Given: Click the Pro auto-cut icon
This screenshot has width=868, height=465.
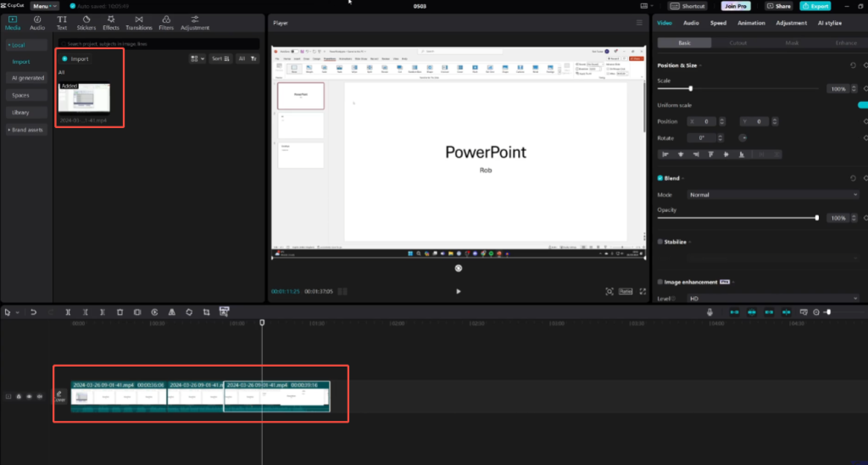Looking at the screenshot, I should (224, 311).
